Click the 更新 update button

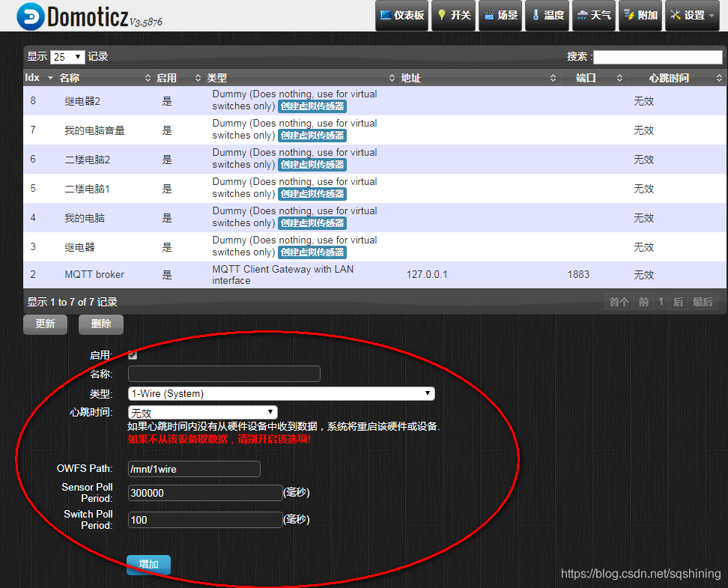click(x=46, y=324)
